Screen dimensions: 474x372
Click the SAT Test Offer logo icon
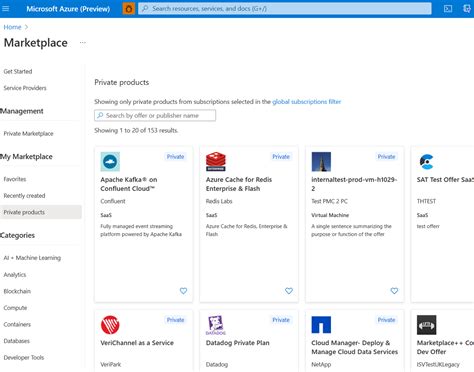click(x=426, y=162)
